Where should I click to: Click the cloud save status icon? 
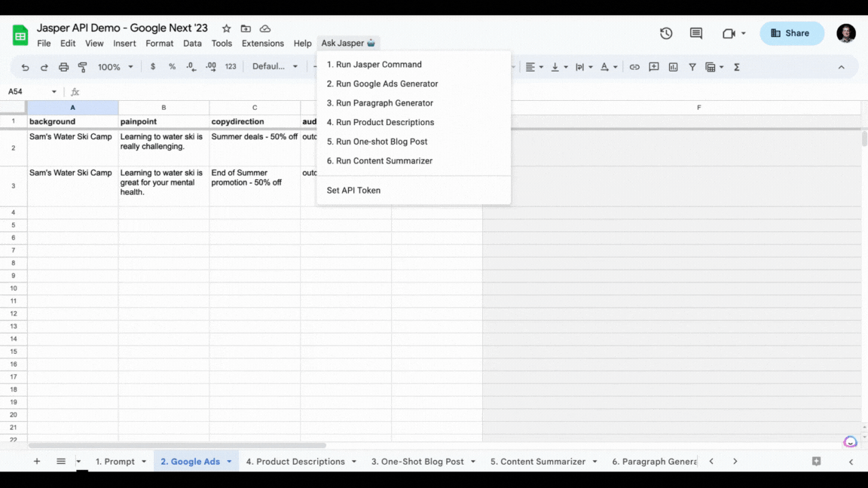[x=265, y=28]
